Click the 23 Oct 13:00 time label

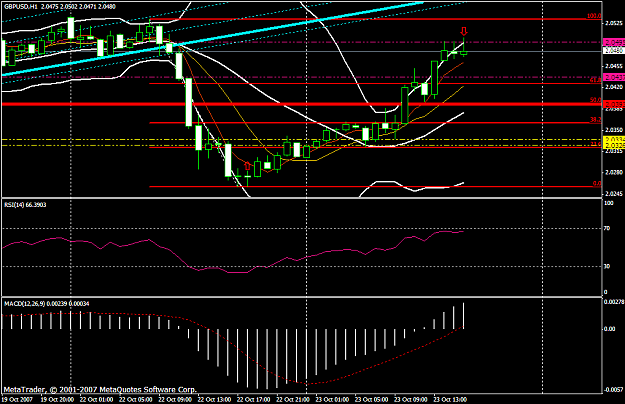pos(450,399)
